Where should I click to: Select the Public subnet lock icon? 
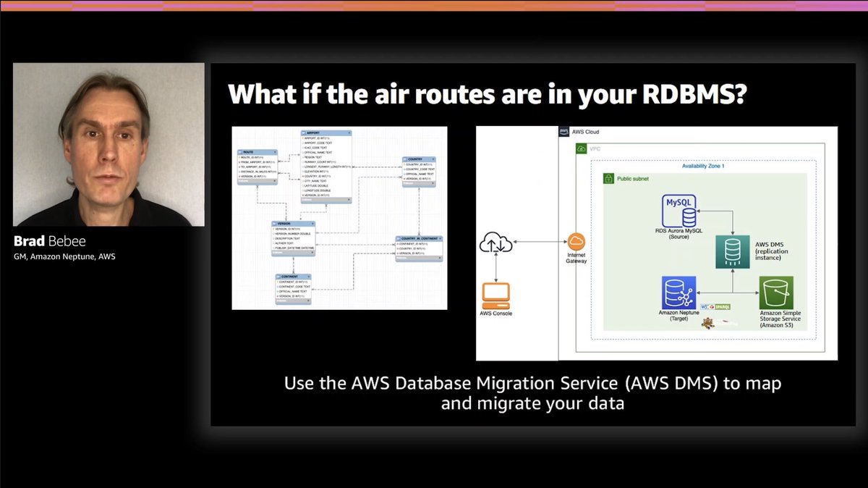click(608, 178)
